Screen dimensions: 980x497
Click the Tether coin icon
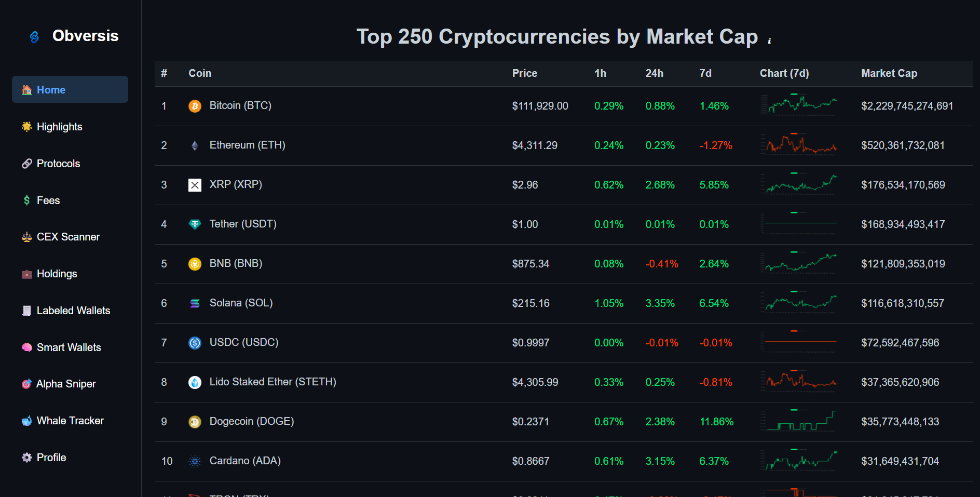[195, 224]
